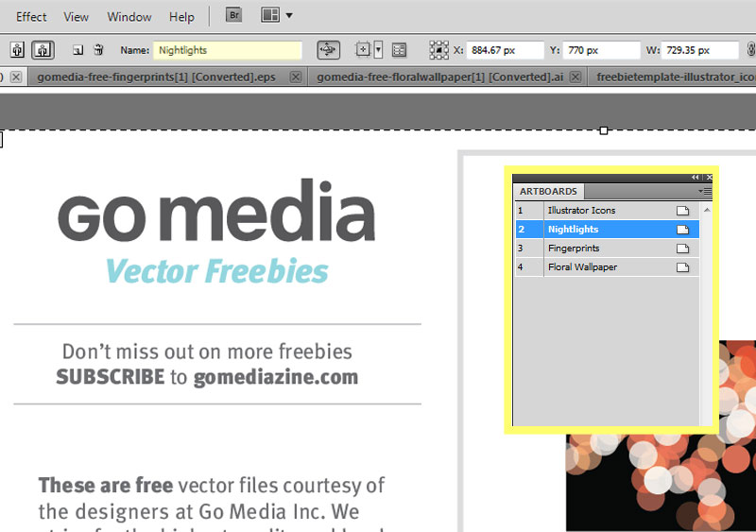Click the artboard Name field
756x532 pixels.
[228, 50]
